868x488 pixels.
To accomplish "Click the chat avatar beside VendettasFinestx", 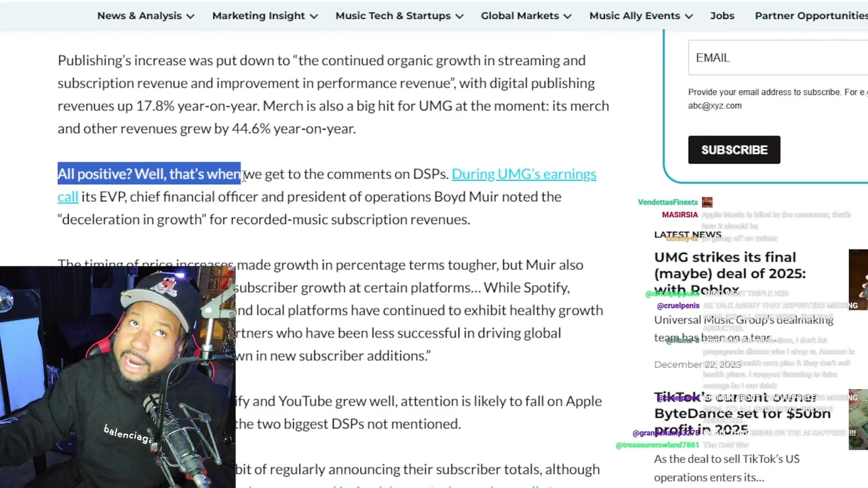I will click(707, 202).
